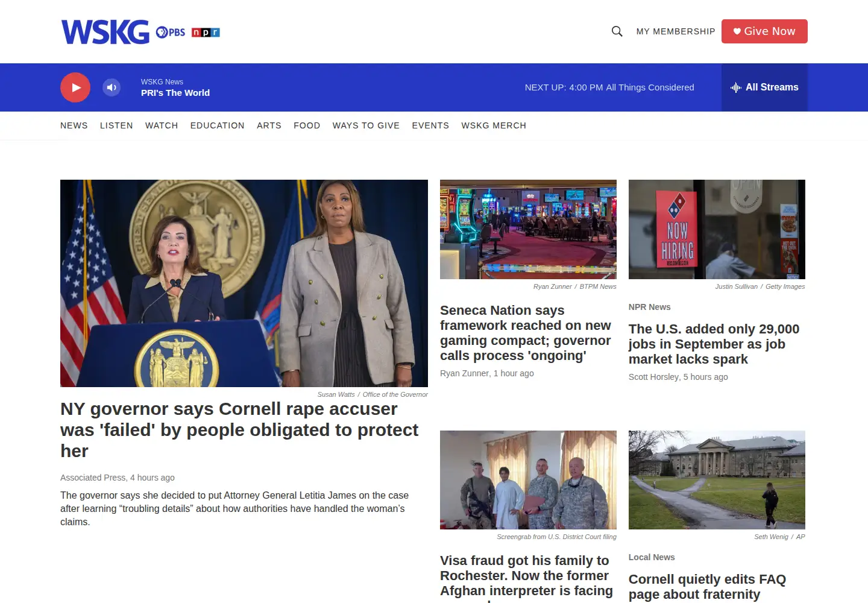The width and height of the screenshot is (868, 603).
Task: Open Ways to Give menu
Action: (x=366, y=125)
